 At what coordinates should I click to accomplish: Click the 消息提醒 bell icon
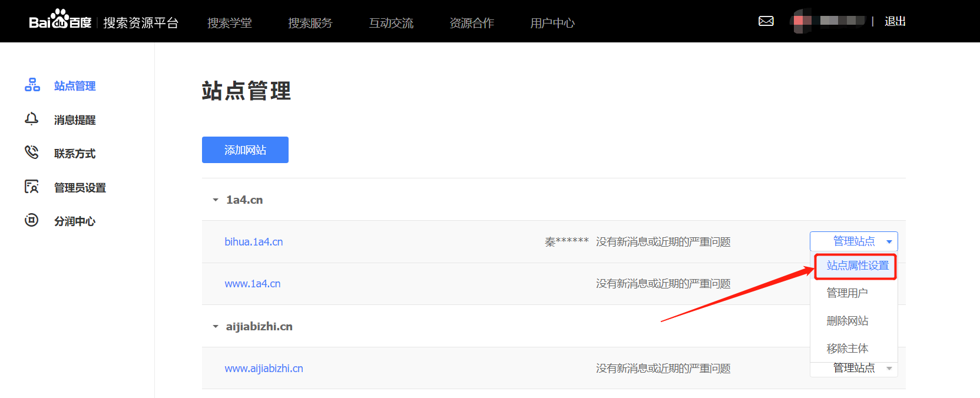click(32, 120)
